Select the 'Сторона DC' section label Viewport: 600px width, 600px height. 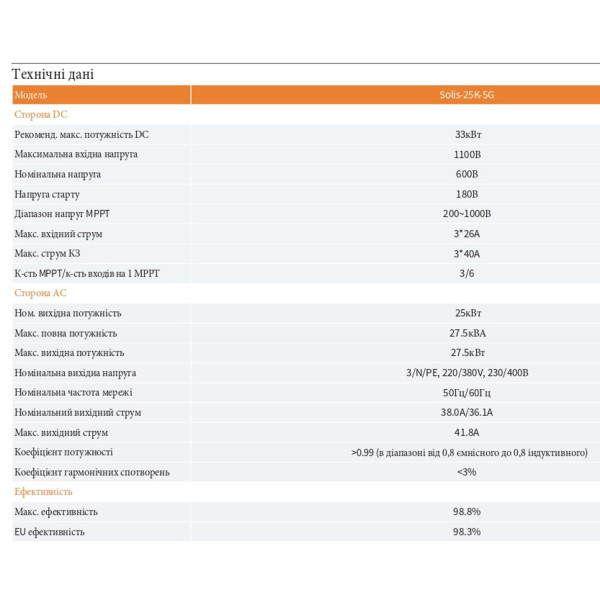point(41,114)
